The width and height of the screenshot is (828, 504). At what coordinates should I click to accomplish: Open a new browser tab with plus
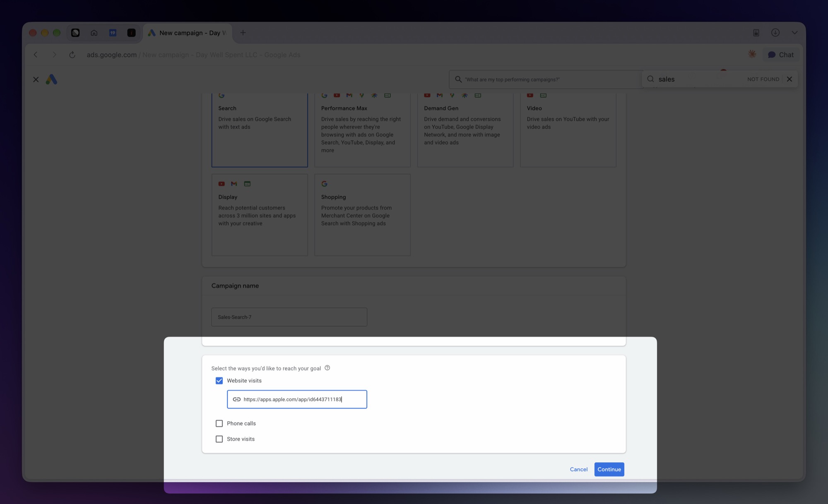(x=243, y=33)
